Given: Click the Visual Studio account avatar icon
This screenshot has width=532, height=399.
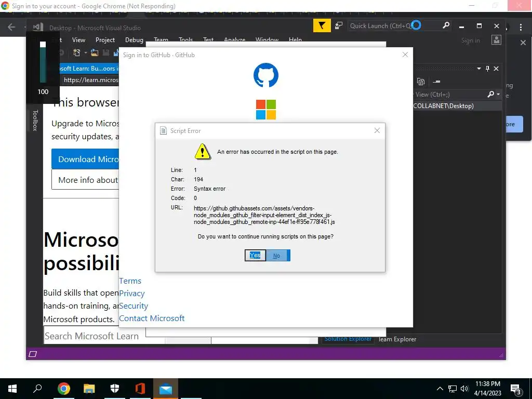Looking at the screenshot, I should 496,40.
